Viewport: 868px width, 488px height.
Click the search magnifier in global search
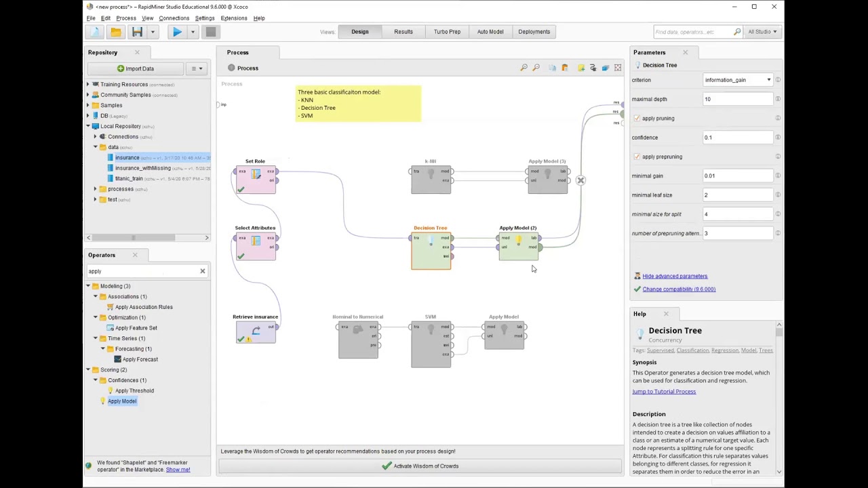pos(737,32)
